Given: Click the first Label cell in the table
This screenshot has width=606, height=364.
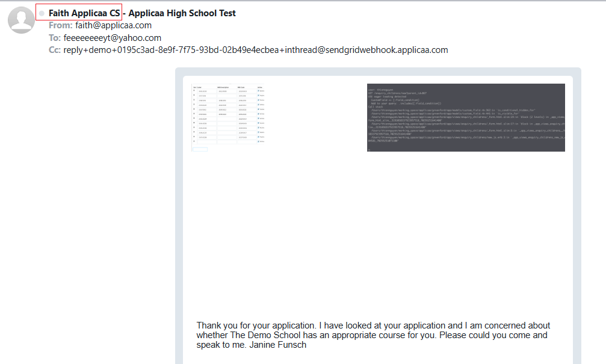Looking at the screenshot, I should pos(208,91).
